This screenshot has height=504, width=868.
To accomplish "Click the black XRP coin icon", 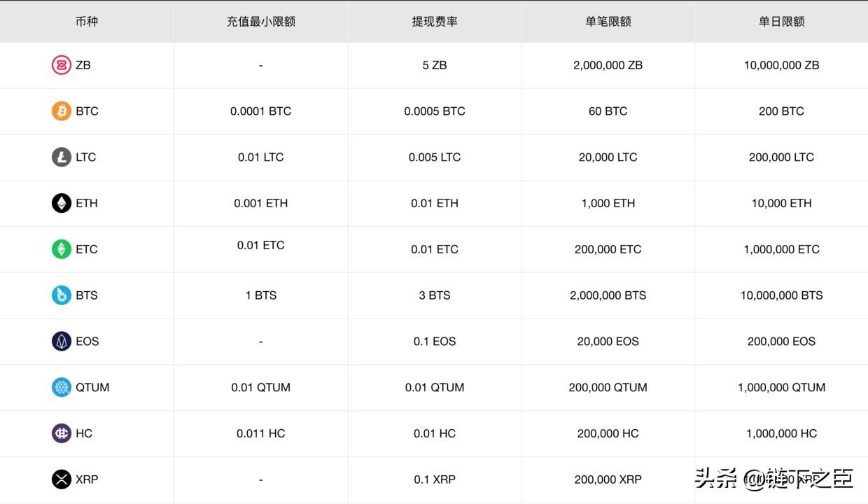I will 62,479.
